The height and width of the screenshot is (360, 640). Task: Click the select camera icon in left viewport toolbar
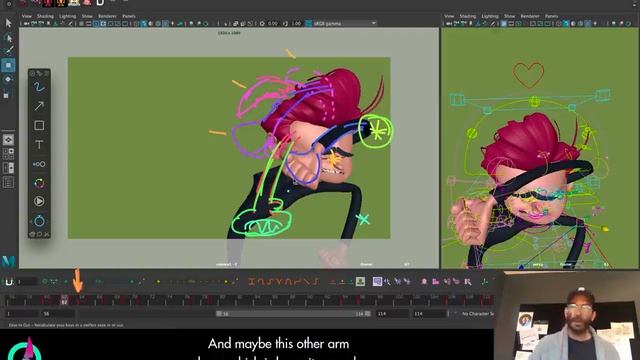[x=27, y=24]
